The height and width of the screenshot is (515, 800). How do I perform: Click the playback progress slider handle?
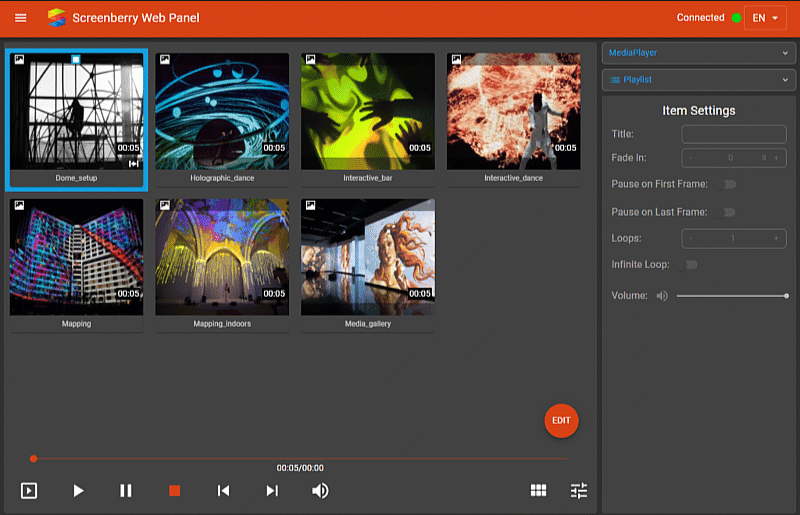tap(34, 458)
